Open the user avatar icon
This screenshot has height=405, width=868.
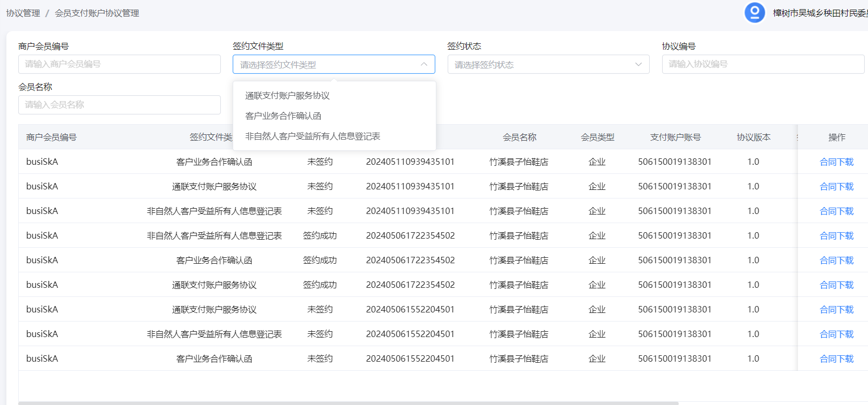coord(755,13)
